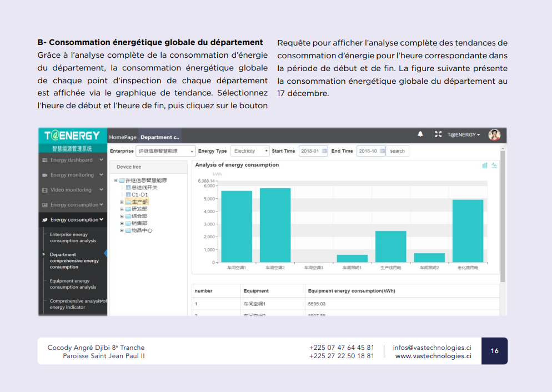This screenshot has height=392, width=552.
Task: Click the chart icon of dimmed Energy consumption
Action: (x=45, y=205)
